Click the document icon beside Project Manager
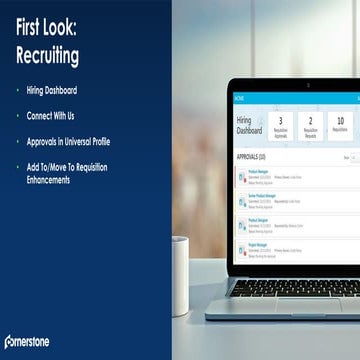 [242, 250]
